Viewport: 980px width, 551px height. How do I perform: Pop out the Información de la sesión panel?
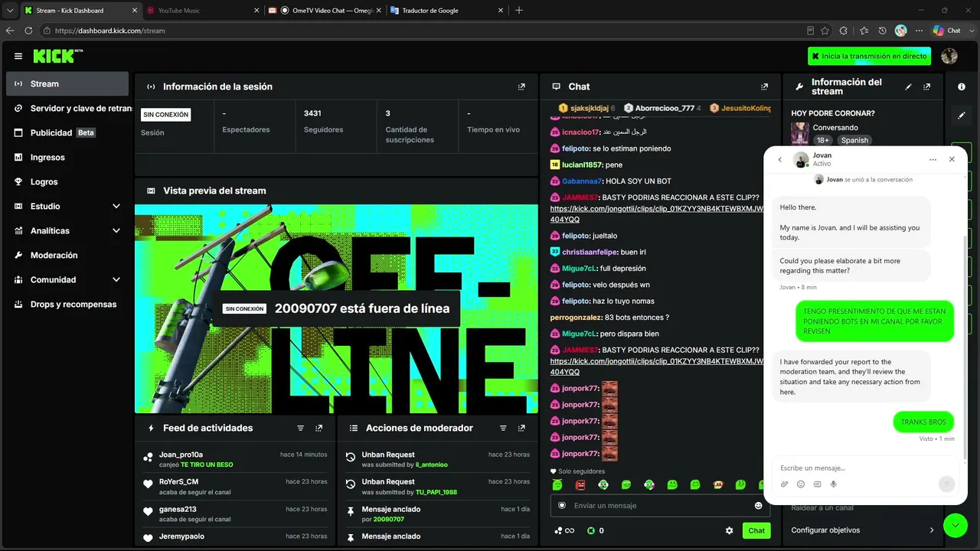coord(521,86)
